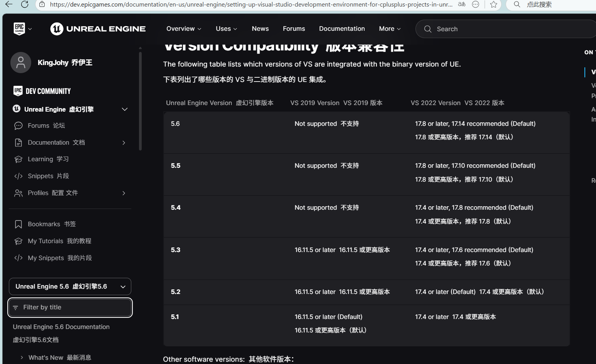This screenshot has height=364, width=596.
Task: Click the 5.2 version table cell
Action: [x=176, y=292]
